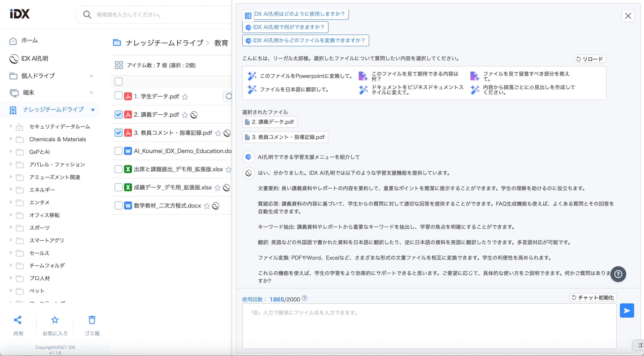
Task: Open AI孔明 icon for 数学教材_二次方程式.docx
Action: coord(216,206)
